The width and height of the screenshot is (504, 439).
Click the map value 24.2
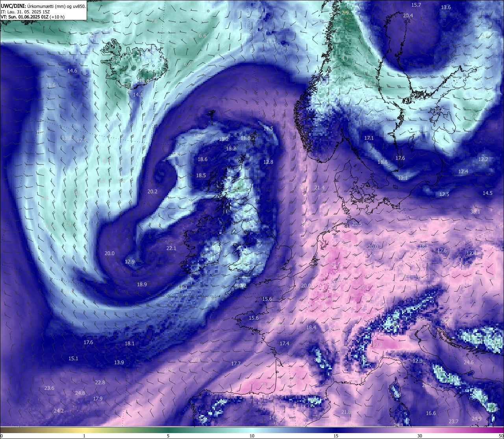58,411
